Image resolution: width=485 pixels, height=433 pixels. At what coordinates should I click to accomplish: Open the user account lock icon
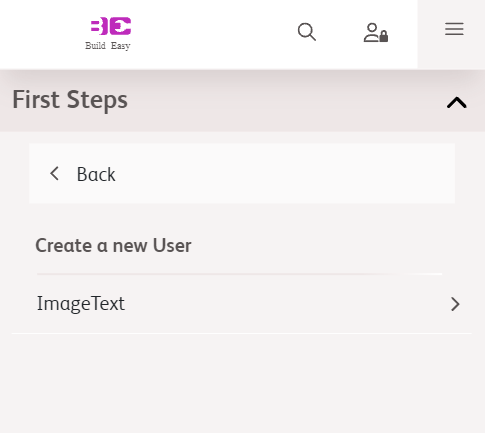tap(376, 32)
